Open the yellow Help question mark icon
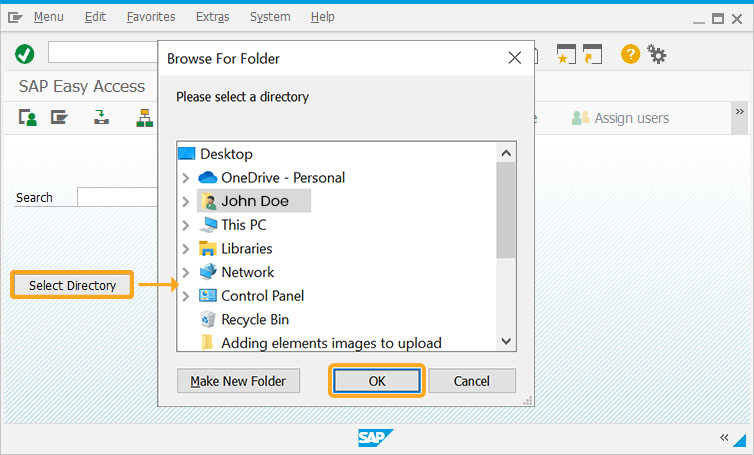 click(630, 54)
